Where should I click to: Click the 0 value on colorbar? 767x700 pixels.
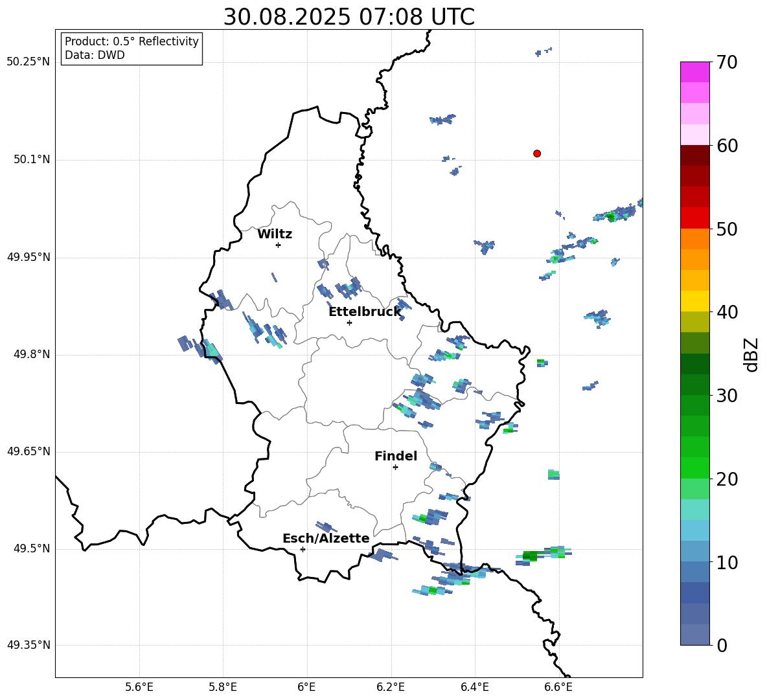[x=722, y=646]
